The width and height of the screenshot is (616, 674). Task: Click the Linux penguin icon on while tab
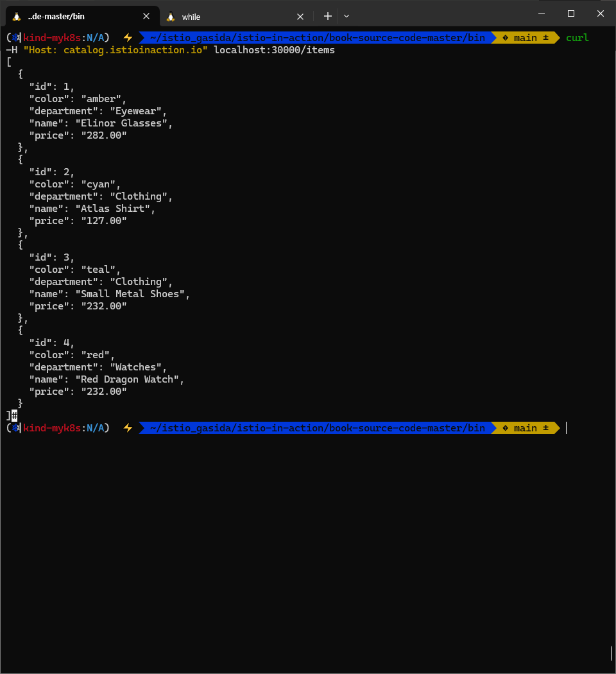pyautogui.click(x=171, y=17)
